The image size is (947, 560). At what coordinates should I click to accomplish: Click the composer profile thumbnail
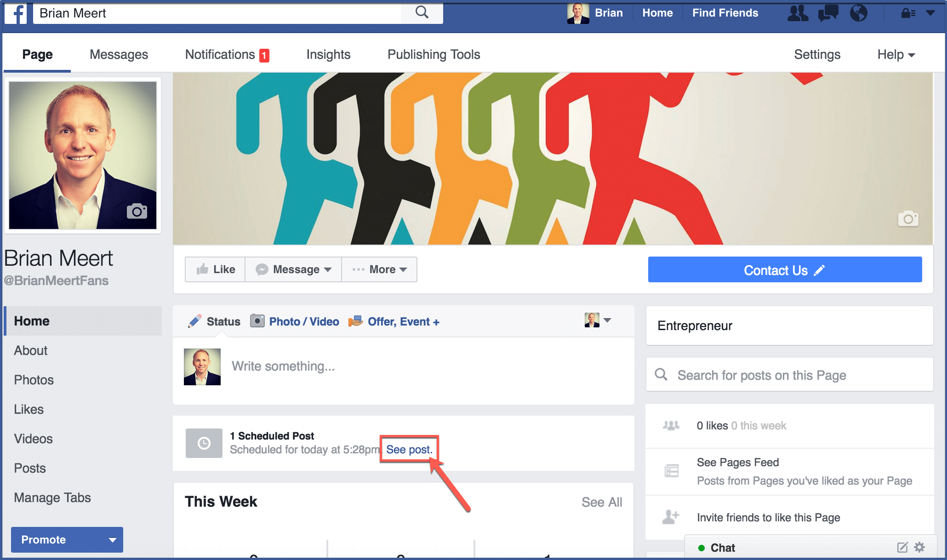(202, 366)
